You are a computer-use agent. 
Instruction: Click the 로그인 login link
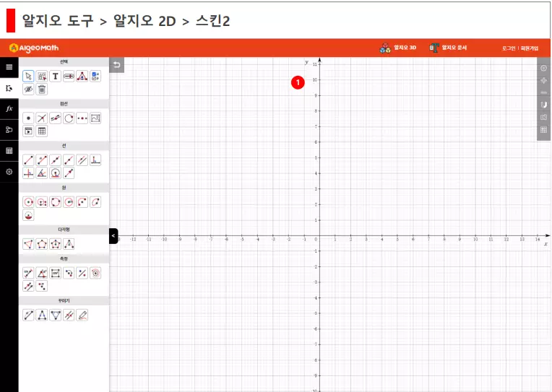click(509, 48)
